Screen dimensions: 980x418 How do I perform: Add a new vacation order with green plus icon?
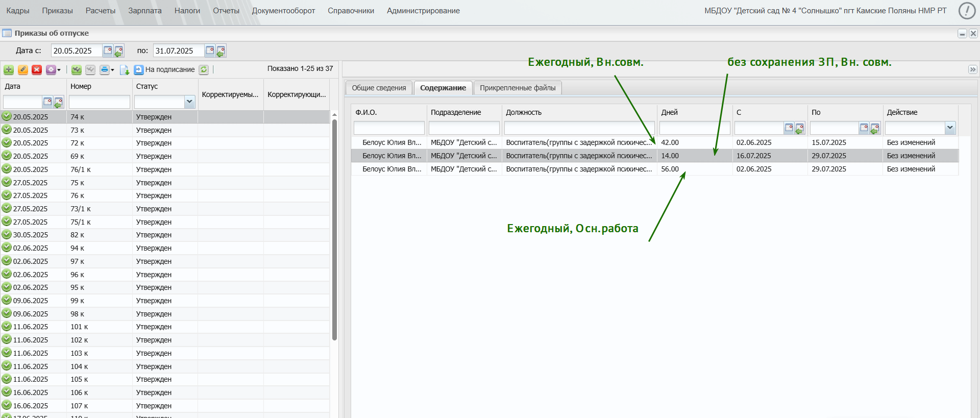point(9,69)
